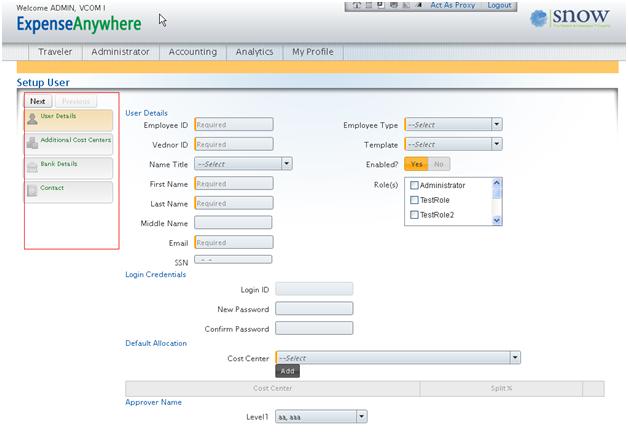This screenshot has width=628, height=432.
Task: Open the Cost Center dropdown
Action: (x=398, y=358)
